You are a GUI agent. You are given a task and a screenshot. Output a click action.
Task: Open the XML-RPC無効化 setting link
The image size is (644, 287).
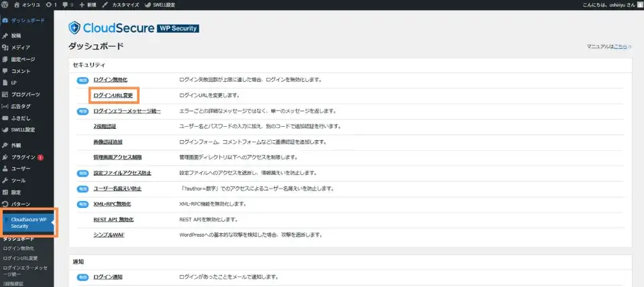112,204
